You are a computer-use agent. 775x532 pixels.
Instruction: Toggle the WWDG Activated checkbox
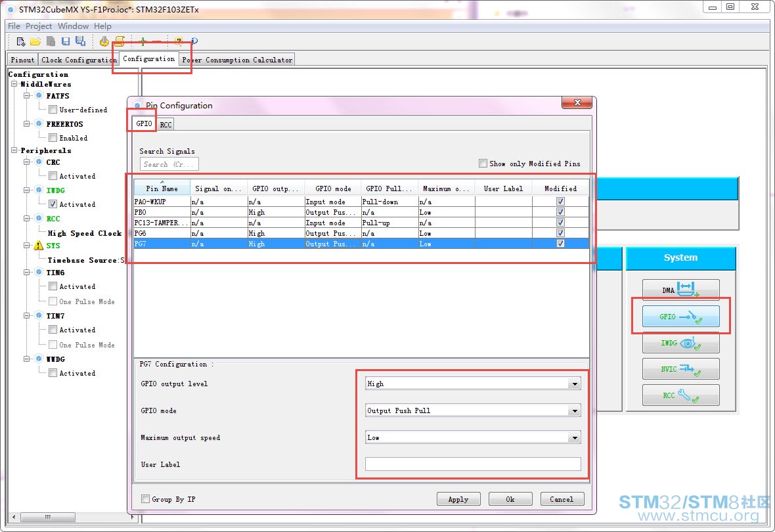click(x=53, y=373)
